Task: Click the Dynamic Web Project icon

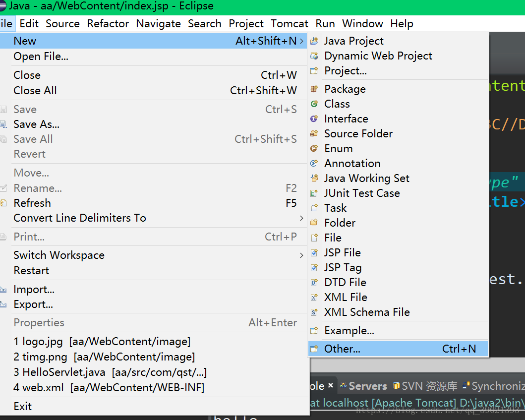Action: coord(314,56)
